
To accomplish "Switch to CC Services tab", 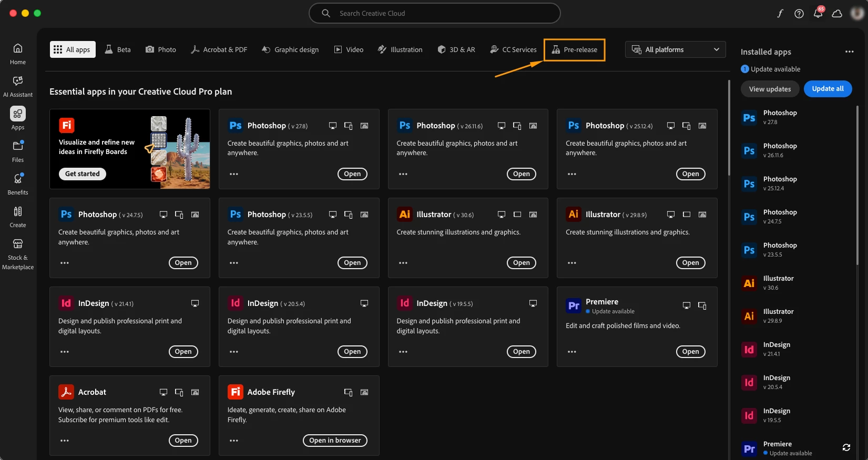I will [x=513, y=49].
